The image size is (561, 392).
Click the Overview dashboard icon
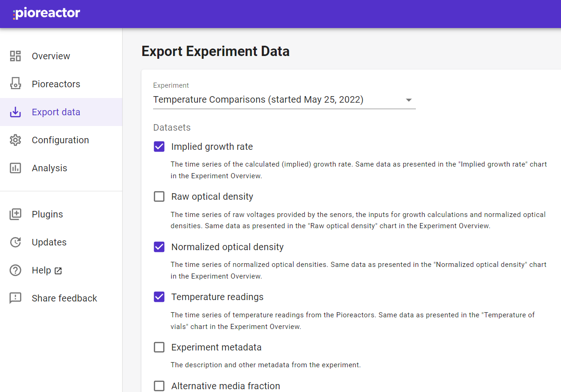[15, 56]
